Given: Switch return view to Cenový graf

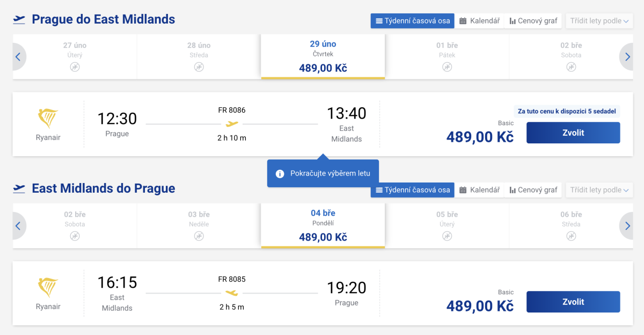Looking at the screenshot, I should [533, 190].
